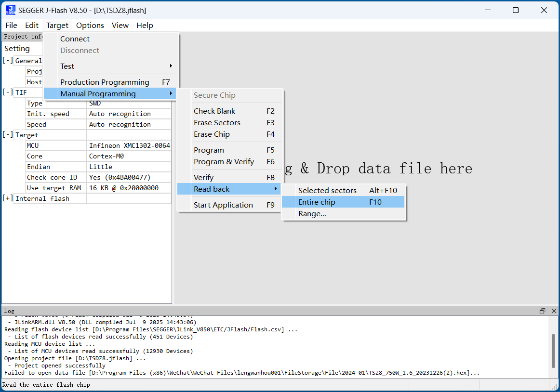Screen dimensions: 560x392
Task: Click the 'Failed to open data file' log line
Action: [242, 373]
